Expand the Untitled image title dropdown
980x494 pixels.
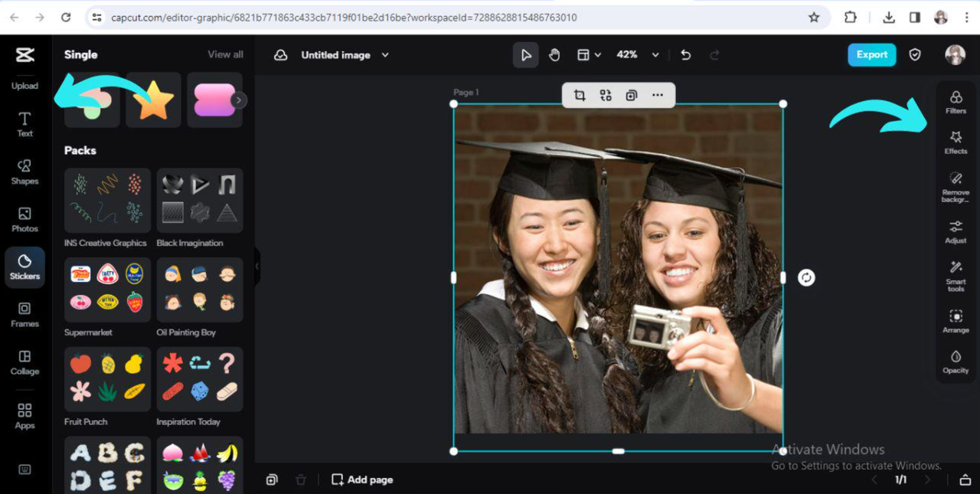point(385,55)
